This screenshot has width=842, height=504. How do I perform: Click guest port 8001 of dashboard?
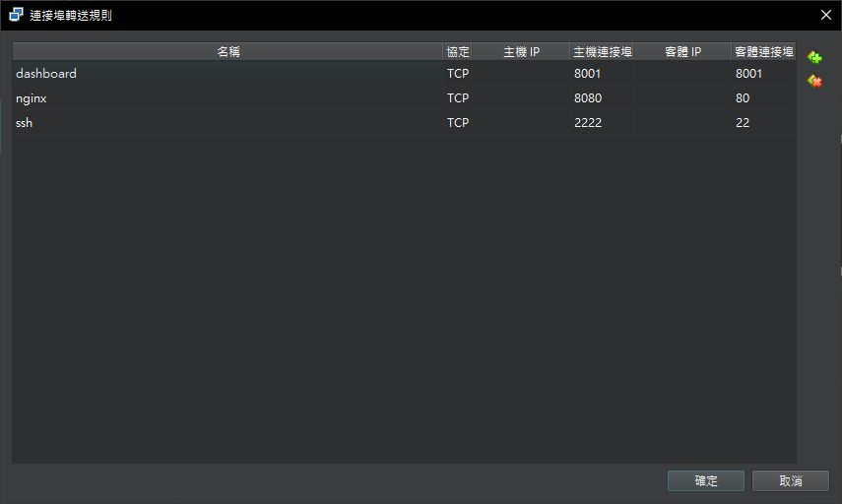(x=749, y=74)
